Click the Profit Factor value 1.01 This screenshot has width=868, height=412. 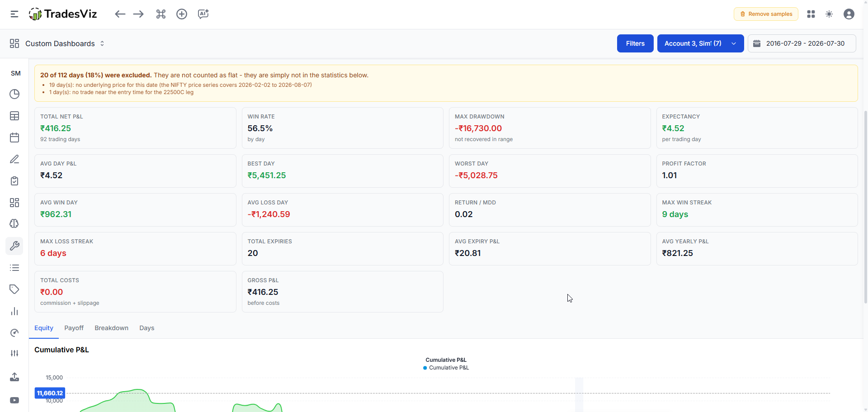670,175
